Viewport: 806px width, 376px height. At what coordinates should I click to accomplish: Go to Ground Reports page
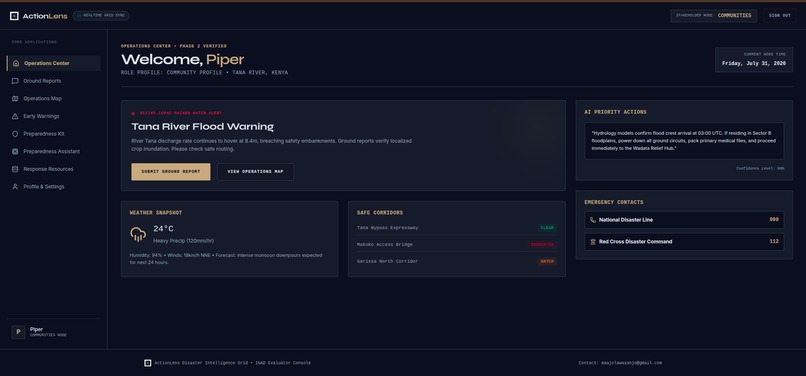click(53, 81)
